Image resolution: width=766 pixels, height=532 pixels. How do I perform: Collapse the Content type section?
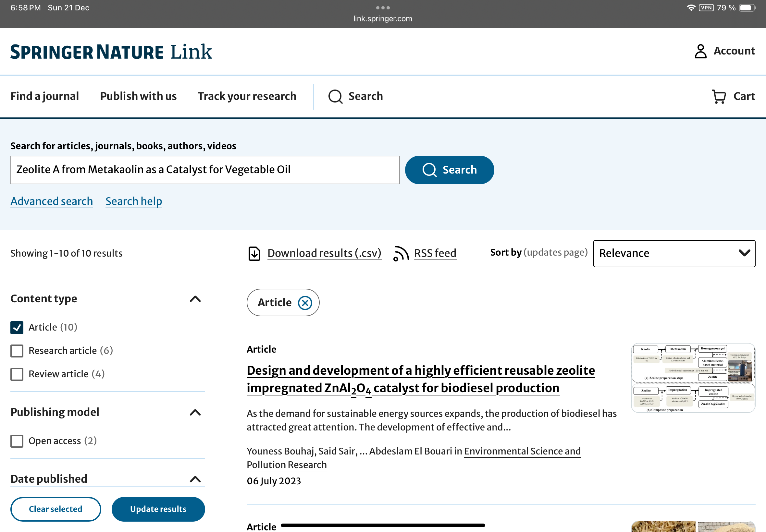195,299
